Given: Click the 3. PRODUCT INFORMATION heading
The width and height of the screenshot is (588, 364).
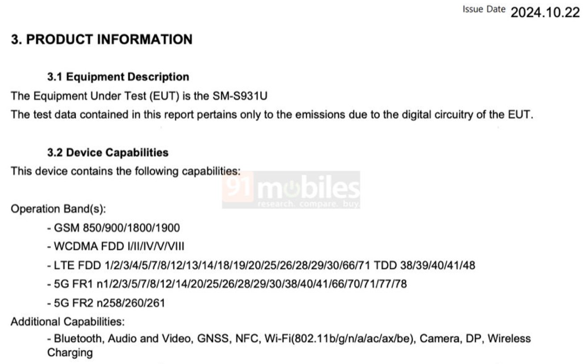Looking at the screenshot, I should coord(102,39).
